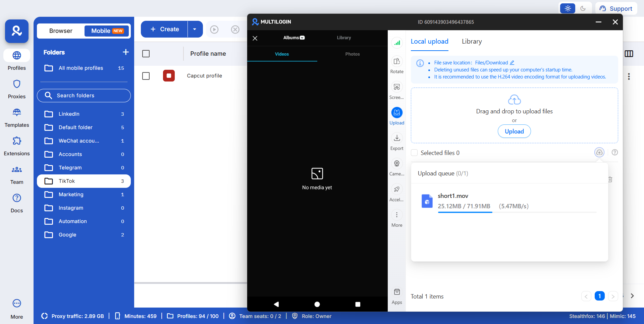Click the short1.mov upload progress bar
This screenshot has width=644, height=324.
(x=517, y=212)
